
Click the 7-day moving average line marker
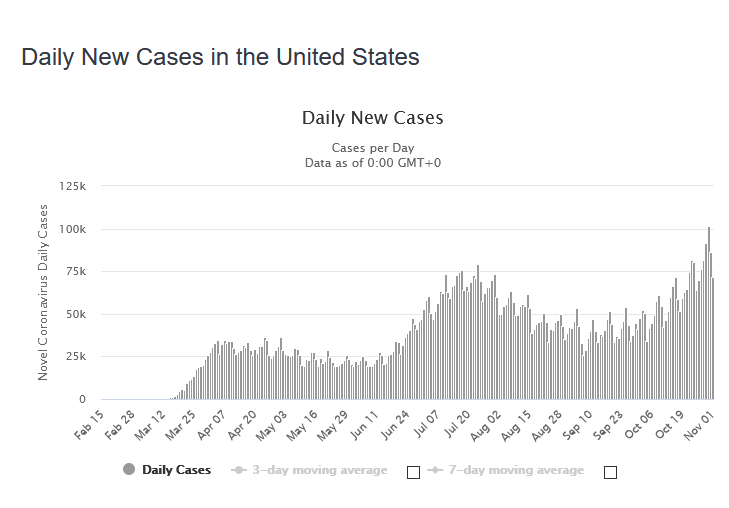[x=436, y=470]
